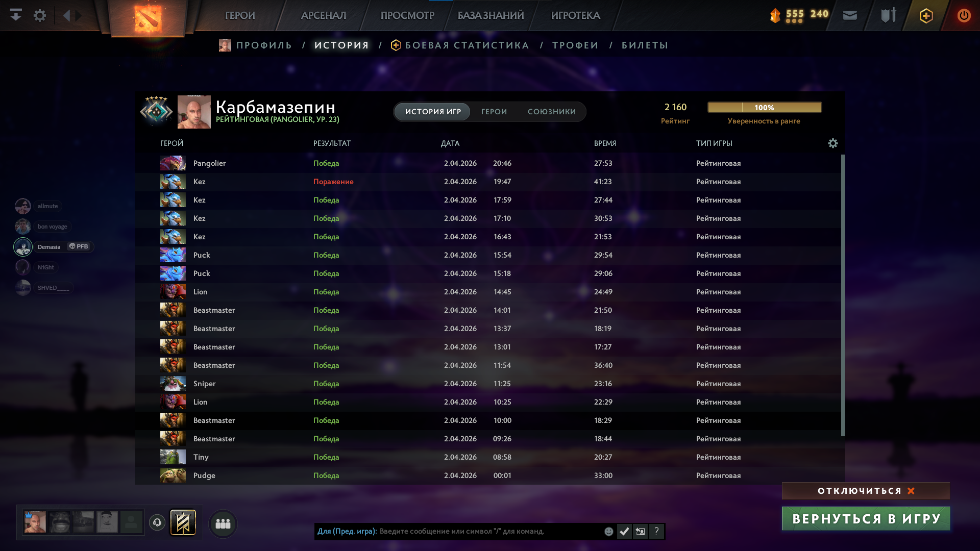Screen dimensions: 980x551
Task: Open the party banner flag icon
Action: click(183, 522)
